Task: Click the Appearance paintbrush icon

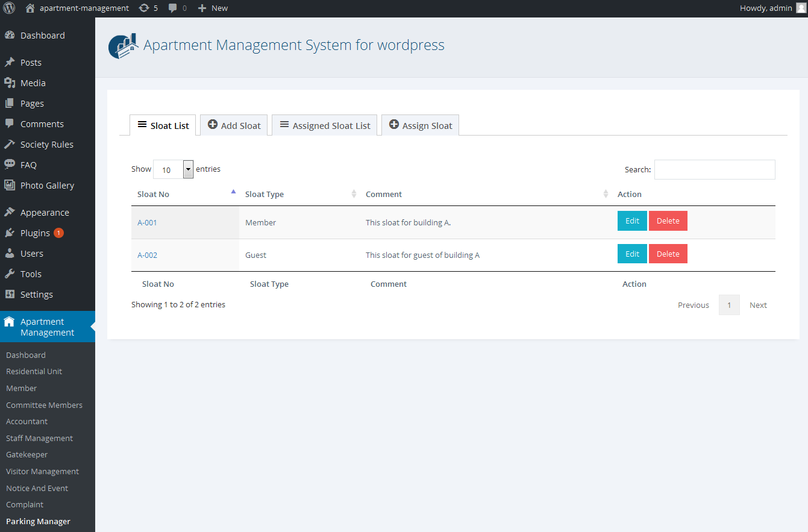Action: (10, 213)
